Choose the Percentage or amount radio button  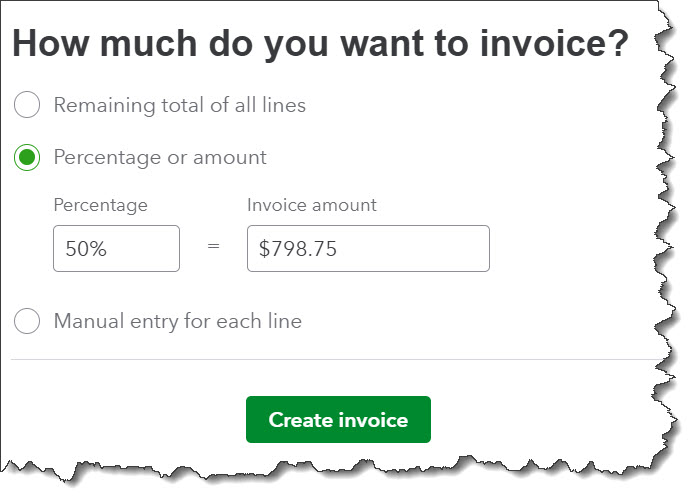(27, 157)
